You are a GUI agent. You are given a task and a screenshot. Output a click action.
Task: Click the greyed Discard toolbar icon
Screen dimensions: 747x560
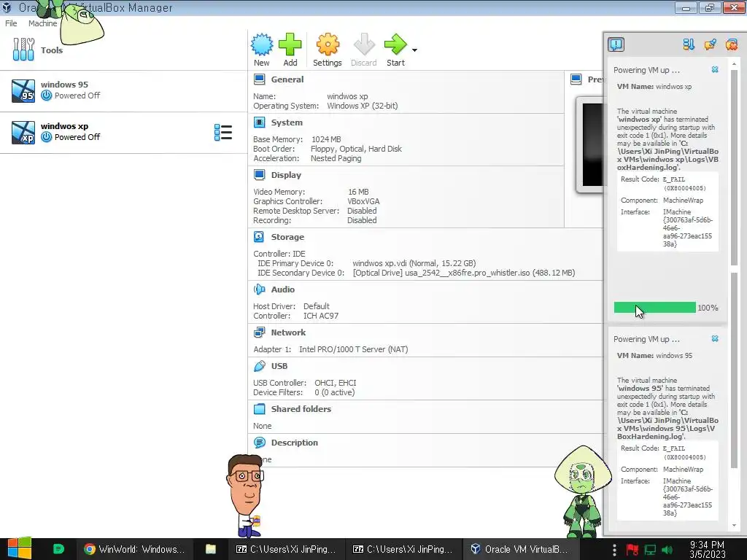364,44
